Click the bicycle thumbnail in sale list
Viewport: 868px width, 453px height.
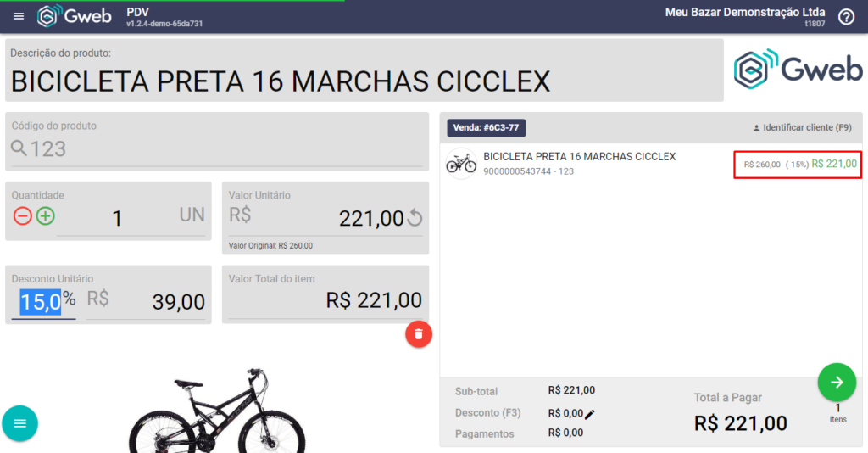[x=461, y=164]
